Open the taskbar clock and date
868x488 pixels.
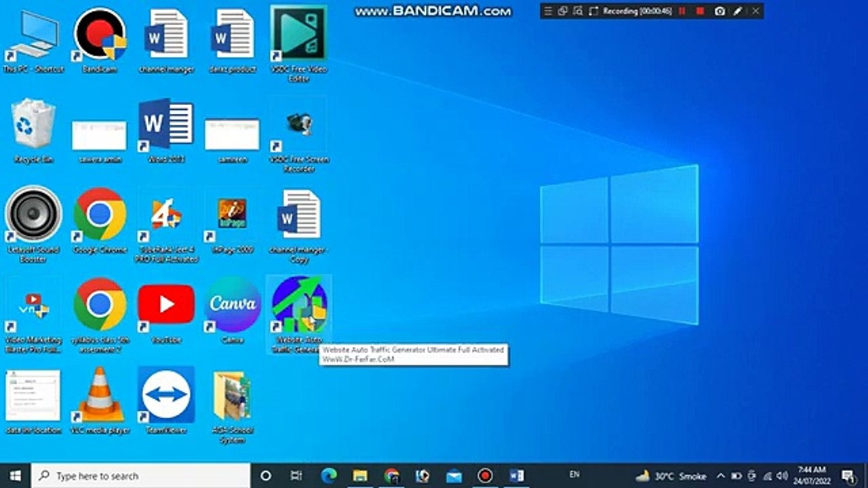click(x=812, y=476)
